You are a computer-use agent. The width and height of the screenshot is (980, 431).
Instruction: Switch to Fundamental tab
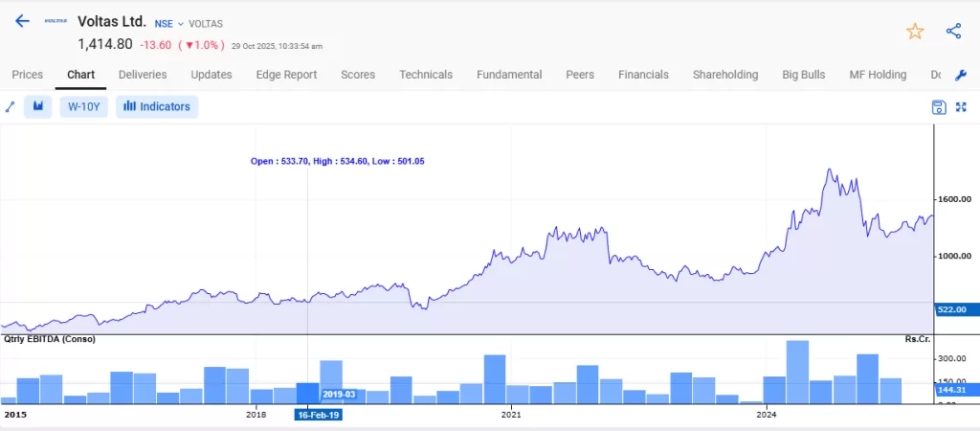[x=509, y=75]
